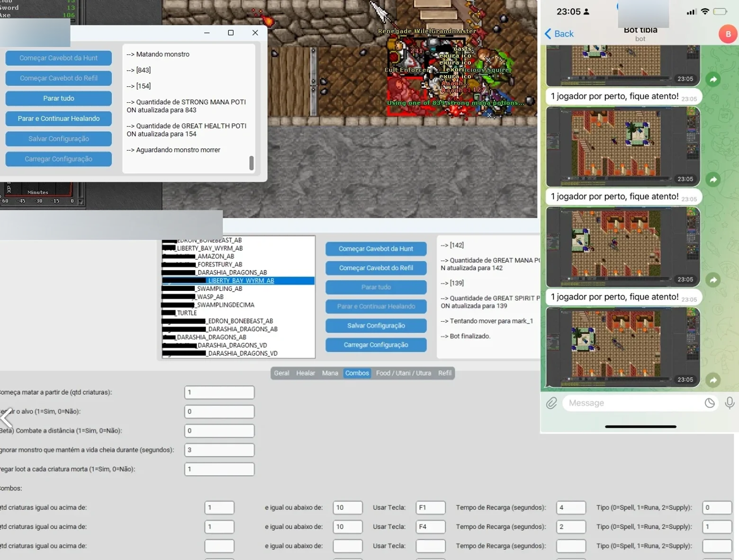The width and height of the screenshot is (739, 560).
Task: Select the SWAMPLING_AB entry in the hunt list
Action: 238,289
